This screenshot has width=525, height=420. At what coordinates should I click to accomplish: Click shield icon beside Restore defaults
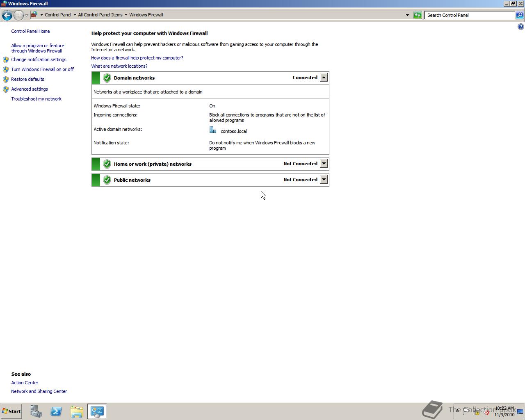point(6,80)
